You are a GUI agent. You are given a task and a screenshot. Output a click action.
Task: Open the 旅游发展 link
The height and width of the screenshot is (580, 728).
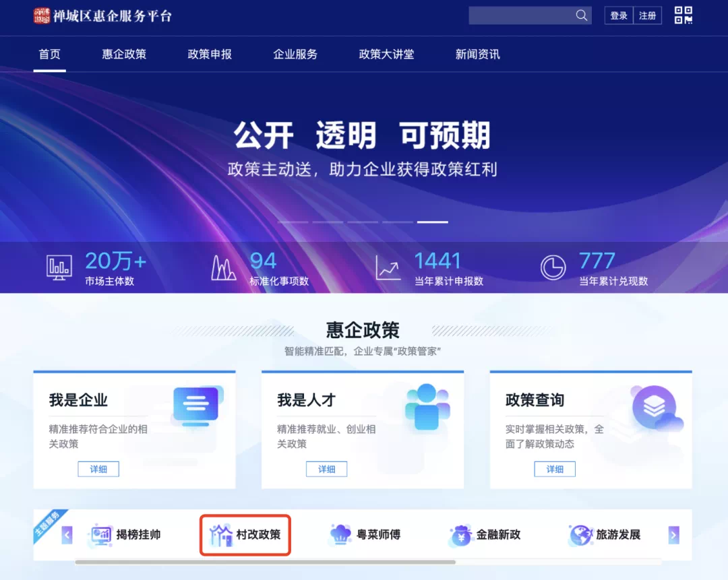tap(618, 535)
